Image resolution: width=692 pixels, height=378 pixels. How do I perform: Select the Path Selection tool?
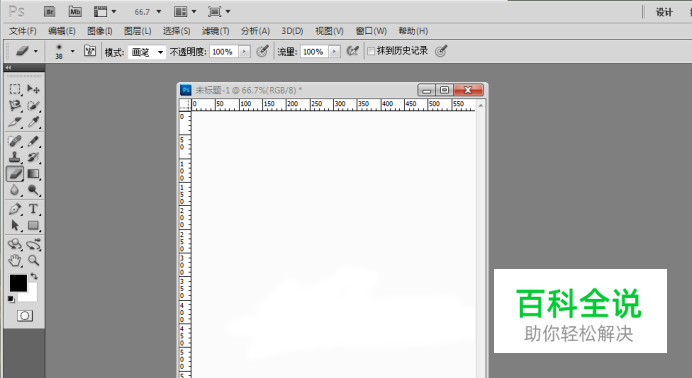15,225
